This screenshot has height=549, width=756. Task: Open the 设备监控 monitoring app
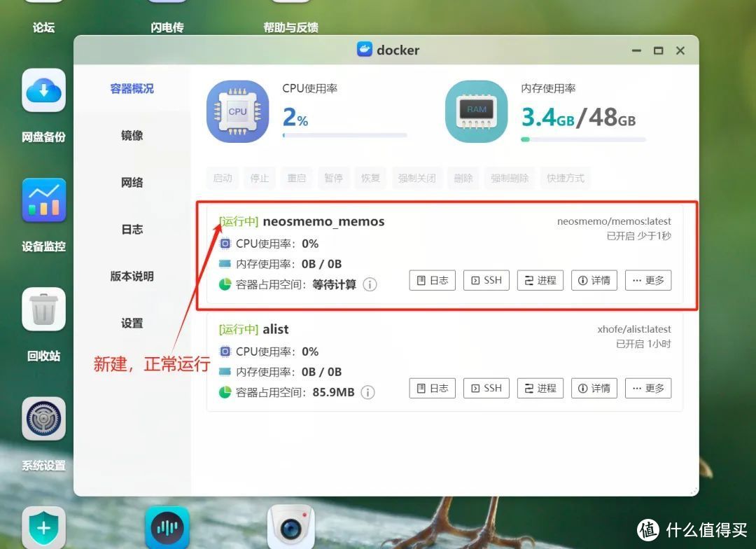(43, 200)
